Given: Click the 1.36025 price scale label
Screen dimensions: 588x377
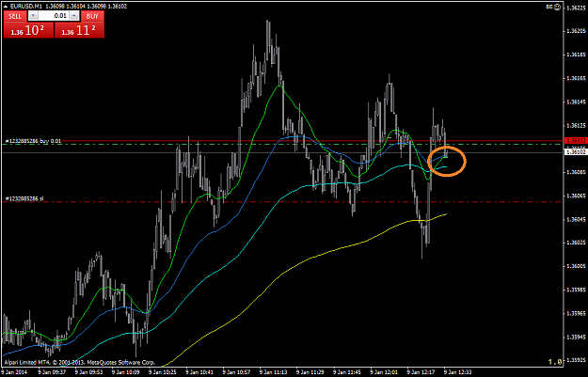Looking at the screenshot, I should coord(577,243).
